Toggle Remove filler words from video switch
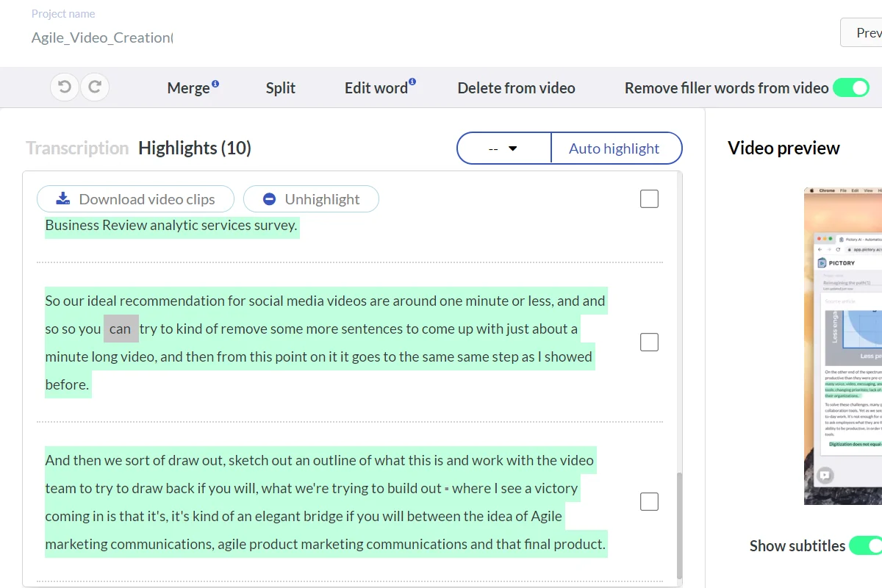This screenshot has width=882, height=588. pyautogui.click(x=850, y=88)
